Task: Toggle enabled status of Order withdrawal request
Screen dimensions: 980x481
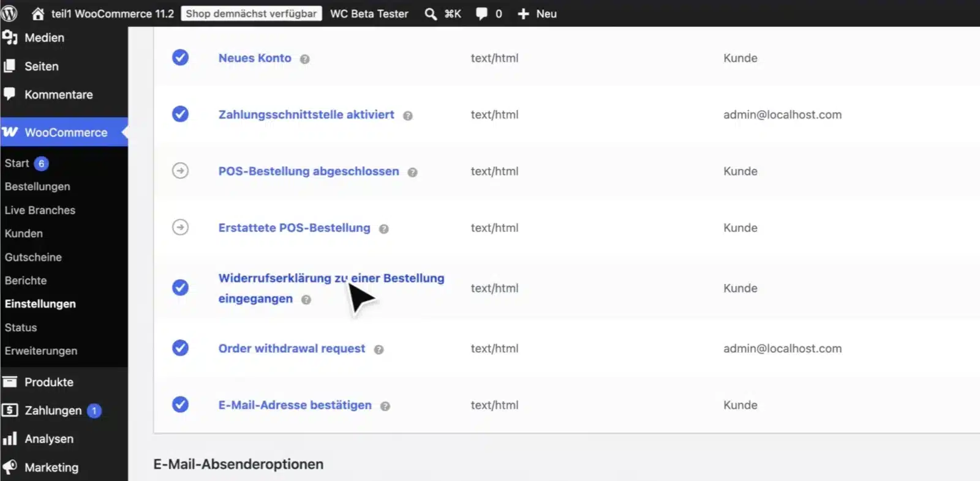Action: (x=180, y=348)
